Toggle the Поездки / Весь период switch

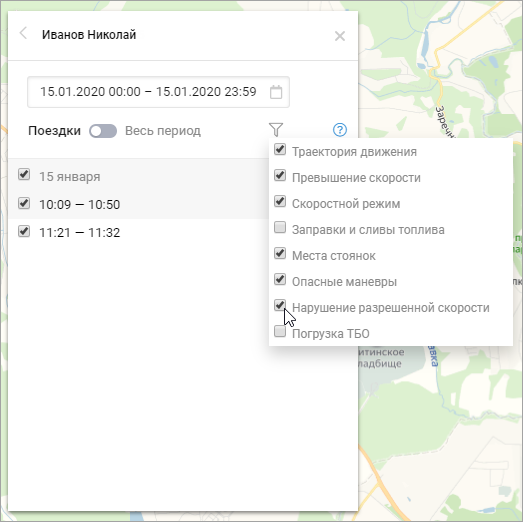[103, 131]
